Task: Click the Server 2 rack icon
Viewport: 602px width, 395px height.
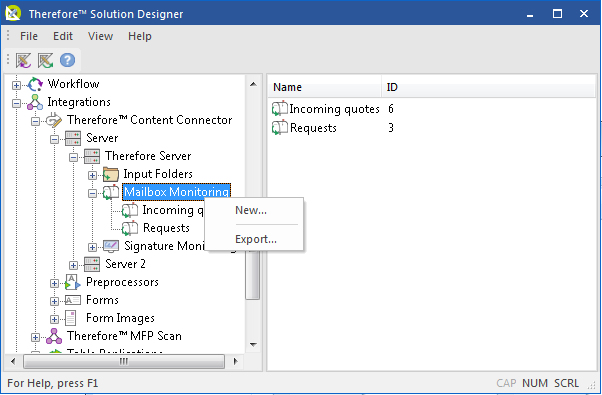Action: pyautogui.click(x=92, y=264)
